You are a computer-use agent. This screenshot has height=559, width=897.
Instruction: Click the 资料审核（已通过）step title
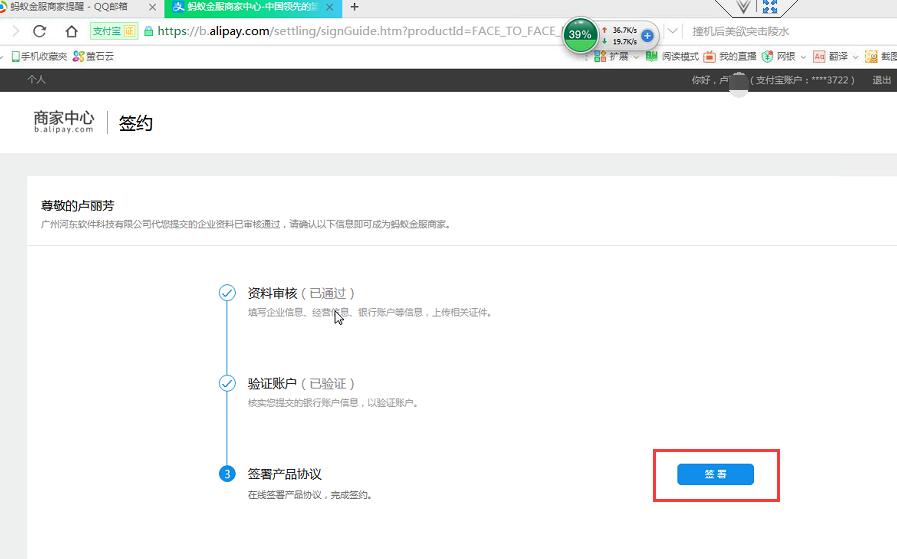click(301, 294)
